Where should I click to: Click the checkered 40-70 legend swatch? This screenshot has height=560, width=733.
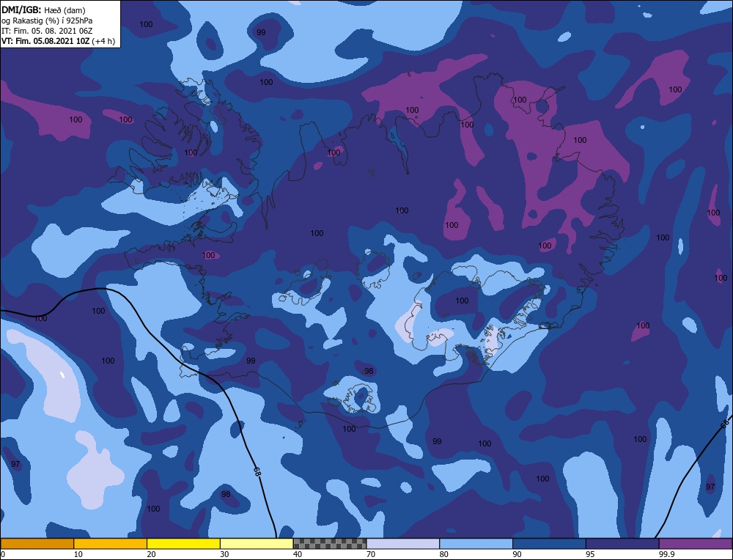pos(330,544)
